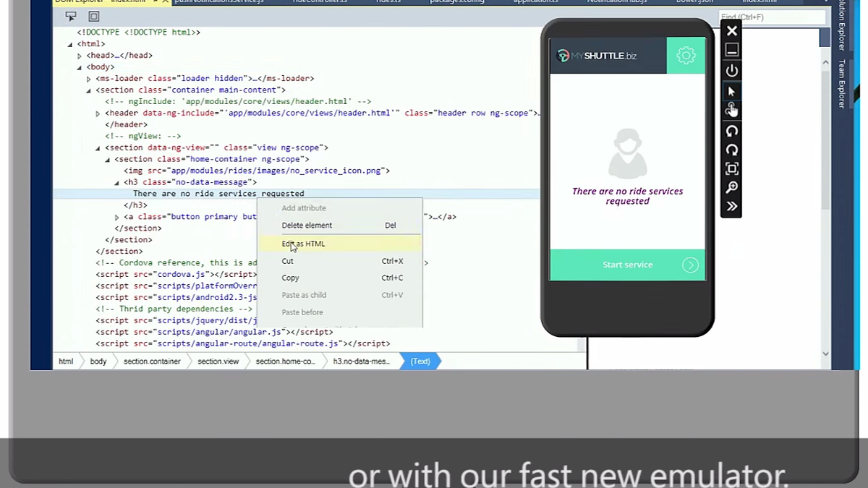
Task: Close the emulator with the X icon
Action: click(x=732, y=31)
